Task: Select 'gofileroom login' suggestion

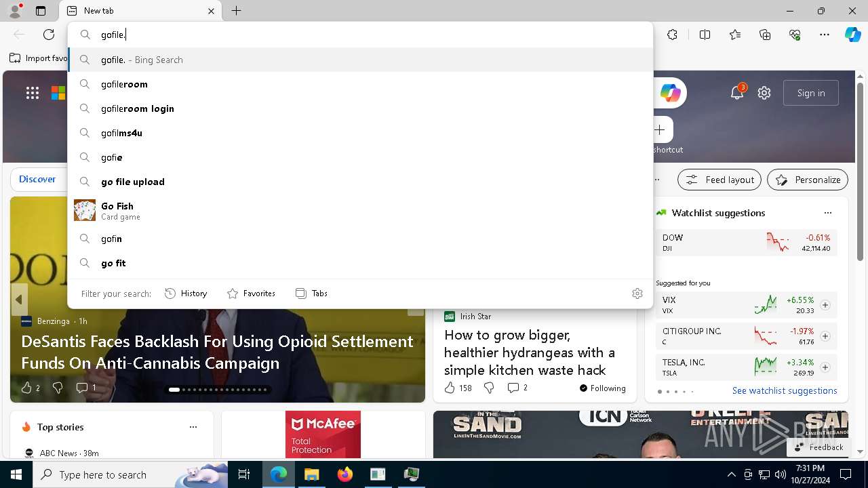Action: click(x=360, y=108)
